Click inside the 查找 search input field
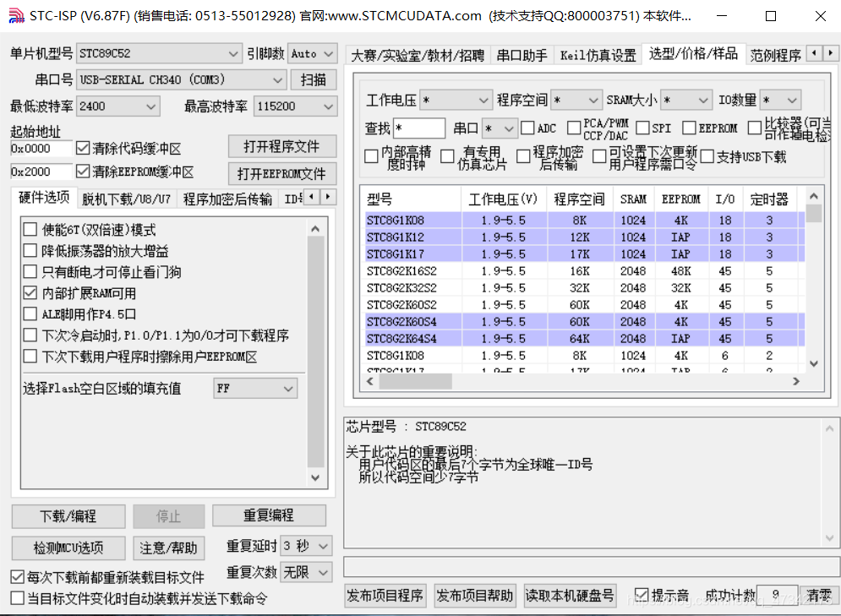This screenshot has width=841, height=616. click(419, 128)
